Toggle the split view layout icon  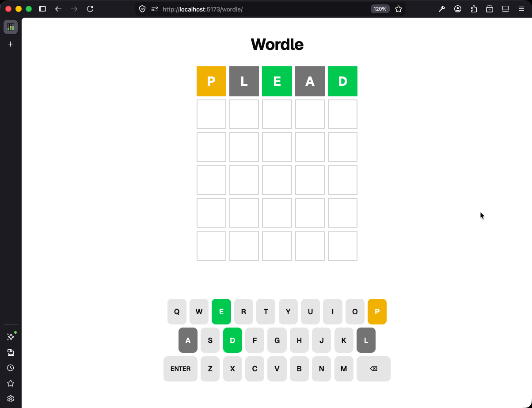(x=505, y=9)
